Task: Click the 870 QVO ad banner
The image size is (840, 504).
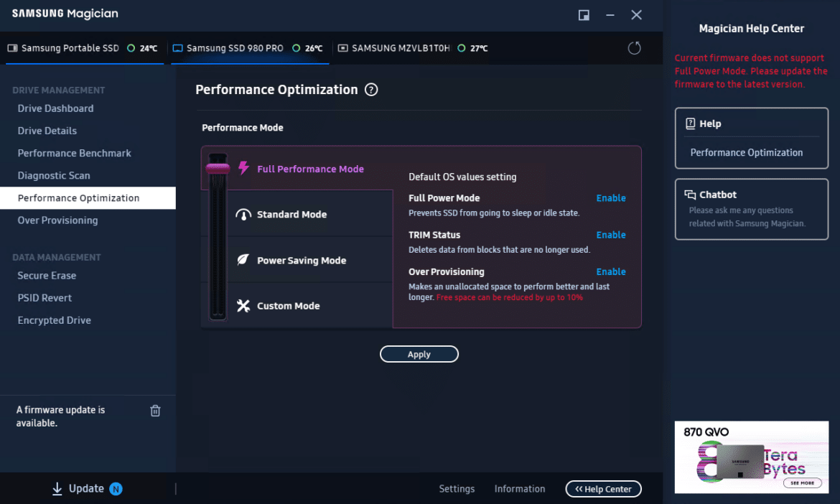Action: (751, 457)
